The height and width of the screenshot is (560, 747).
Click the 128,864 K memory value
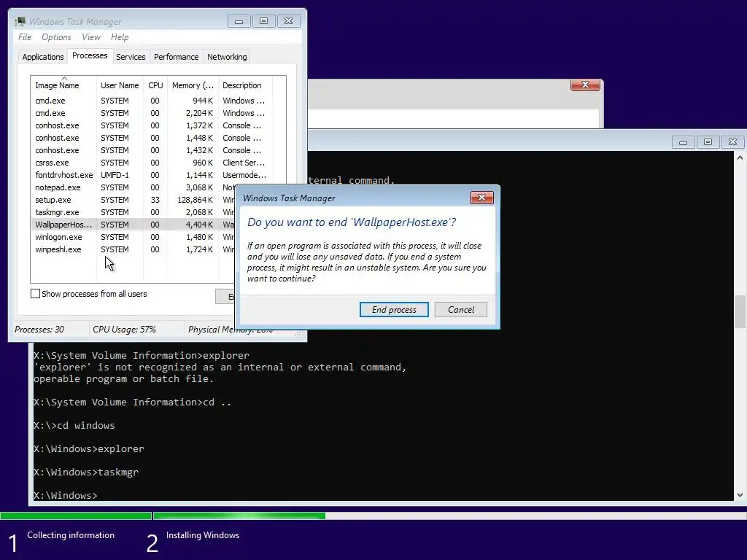pos(196,200)
